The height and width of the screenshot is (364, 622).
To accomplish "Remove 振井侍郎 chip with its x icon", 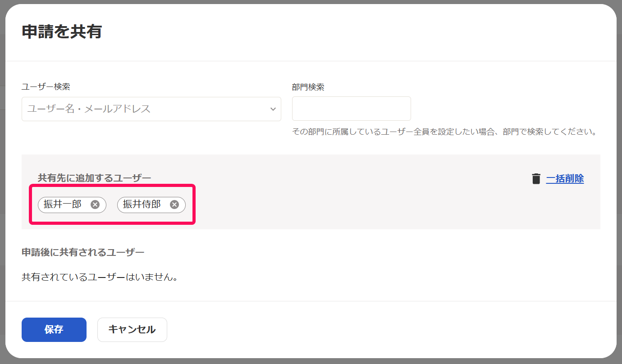I will pyautogui.click(x=174, y=205).
